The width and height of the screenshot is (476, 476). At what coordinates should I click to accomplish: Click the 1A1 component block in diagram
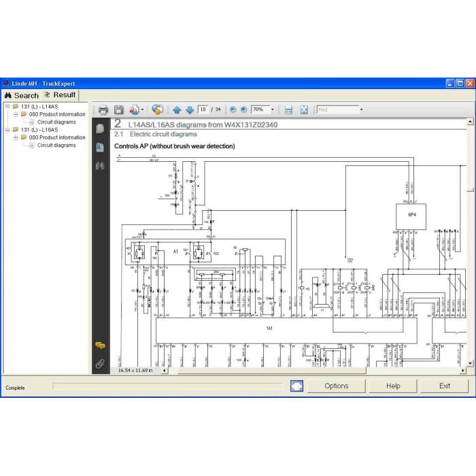pyautogui.click(x=286, y=330)
